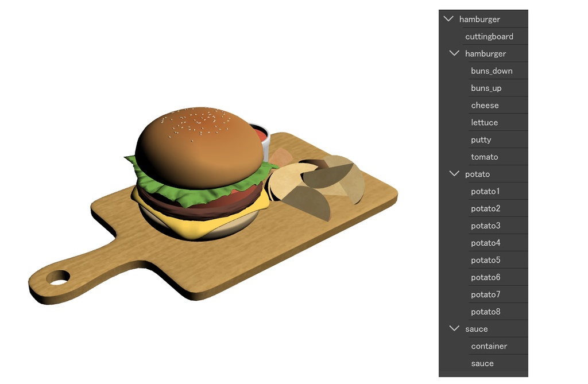Select the cuttingboard node
Screen dimensions: 588x384
click(x=489, y=36)
